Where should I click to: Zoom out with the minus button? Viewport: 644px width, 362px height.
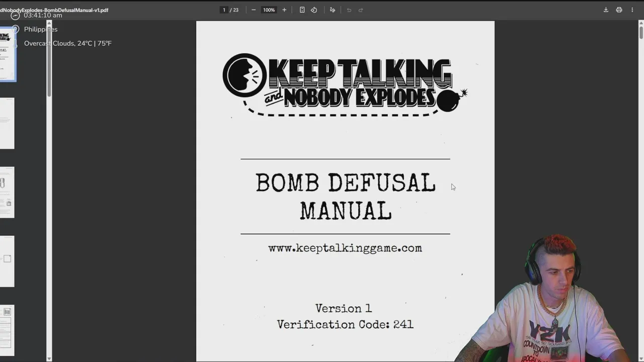coord(254,10)
